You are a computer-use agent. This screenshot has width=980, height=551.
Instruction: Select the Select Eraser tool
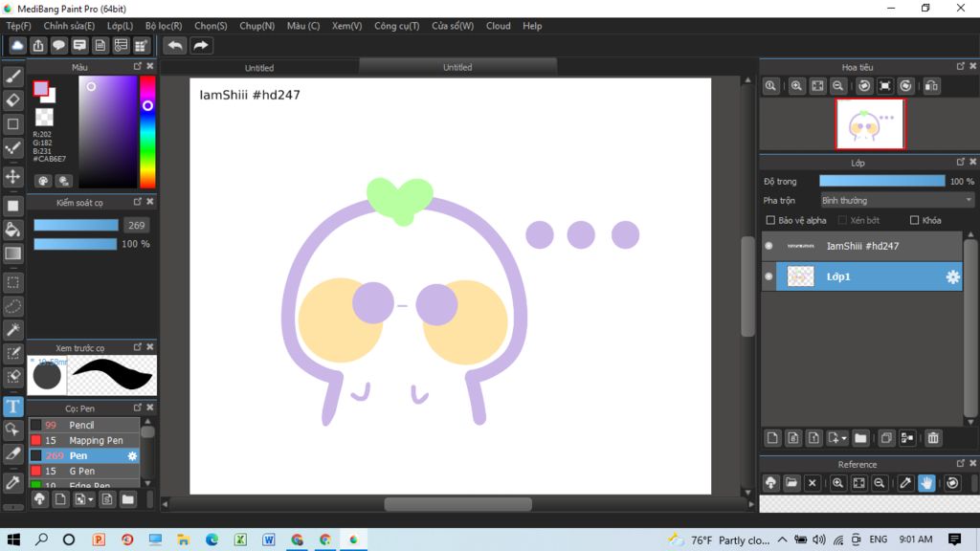13,377
